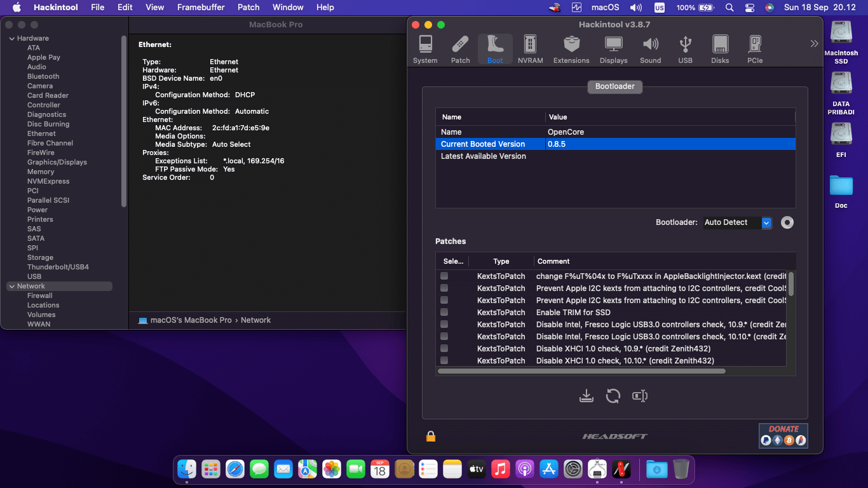Open the Help menu
This screenshot has width=868, height=488.
[x=325, y=8]
